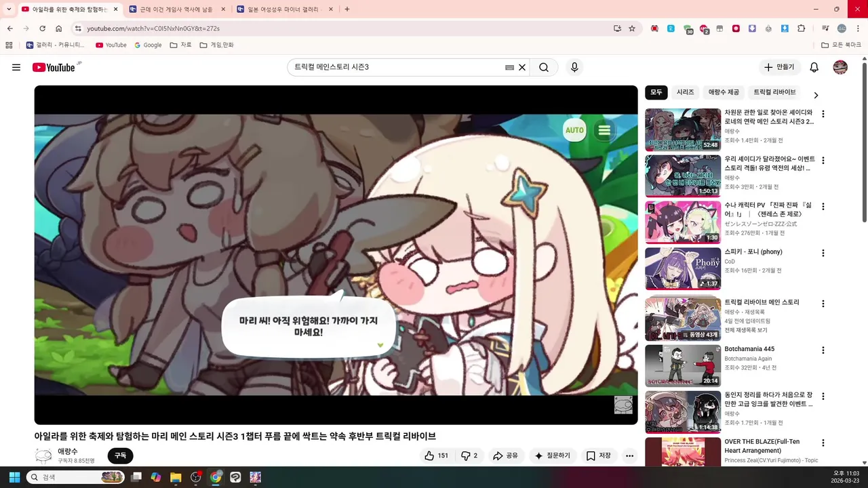
Task: Open options for 차원문 관한 일로 video
Action: click(x=823, y=114)
